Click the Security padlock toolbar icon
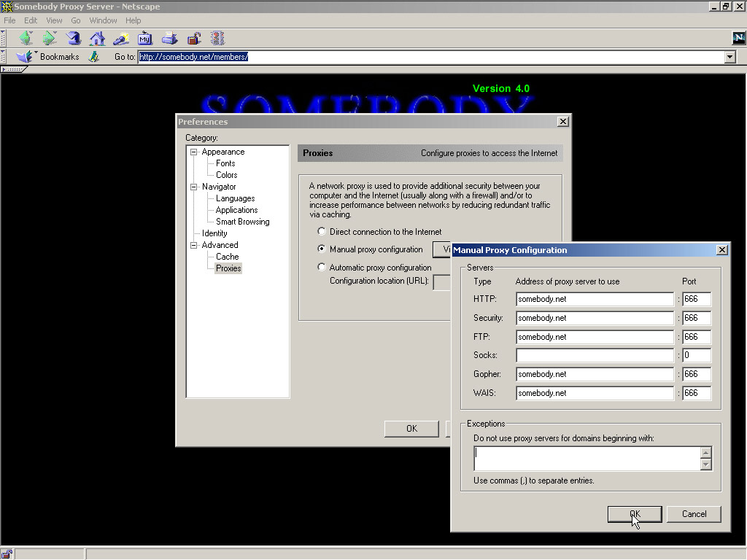Viewport: 747px width, 560px height. (194, 39)
